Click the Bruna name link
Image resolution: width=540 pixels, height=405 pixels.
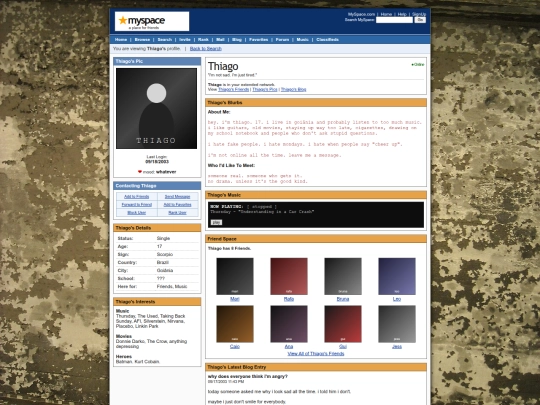tap(343, 299)
